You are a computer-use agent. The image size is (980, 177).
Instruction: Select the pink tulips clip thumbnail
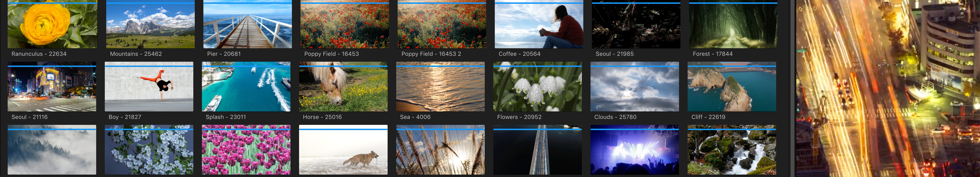(246, 150)
